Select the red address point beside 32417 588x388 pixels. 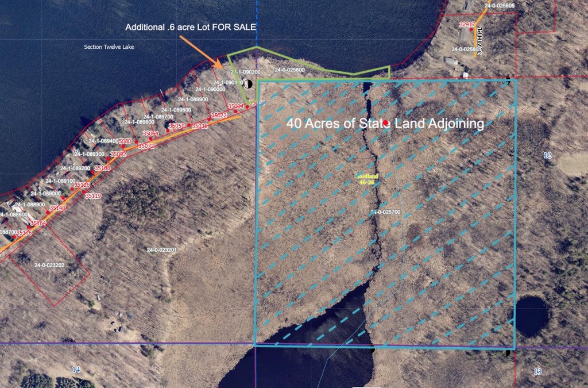point(471,29)
